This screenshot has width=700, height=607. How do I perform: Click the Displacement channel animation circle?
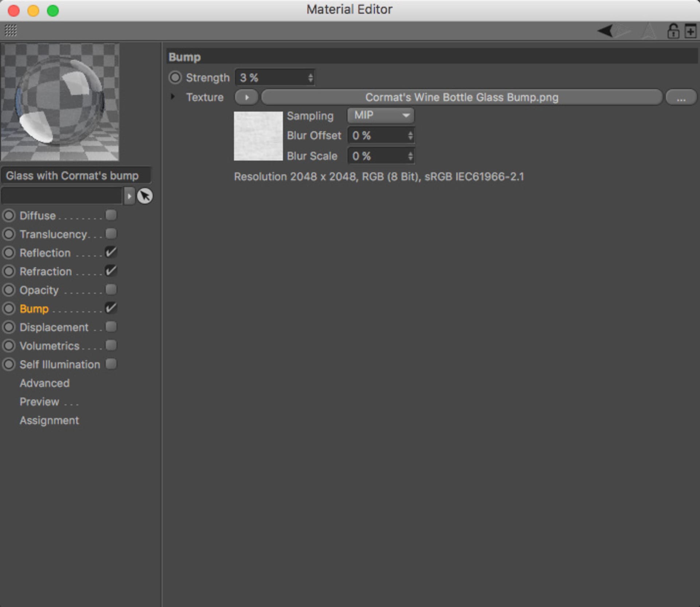tap(9, 327)
